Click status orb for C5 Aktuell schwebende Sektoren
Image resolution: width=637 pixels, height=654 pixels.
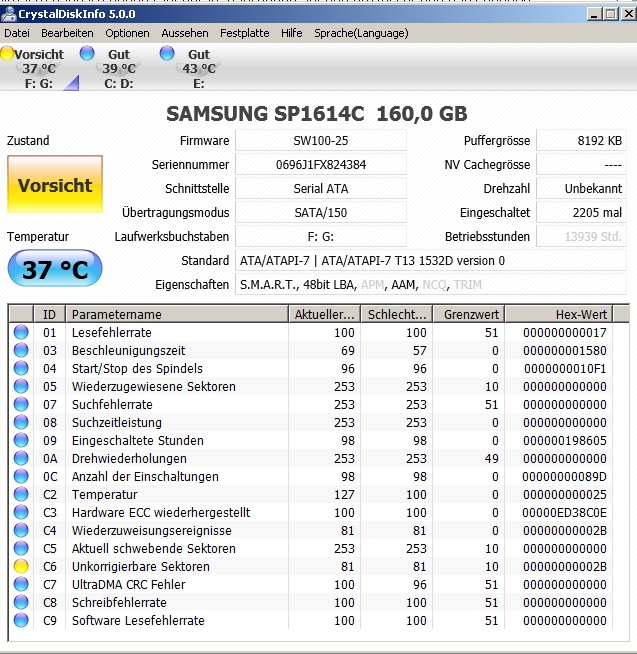click(x=21, y=548)
